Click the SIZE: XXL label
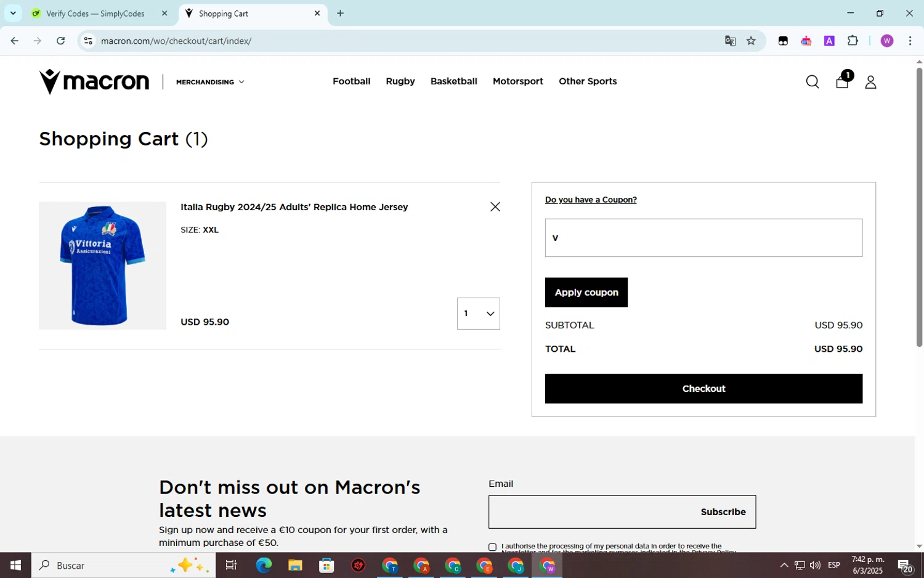The height and width of the screenshot is (578, 924). pos(200,230)
